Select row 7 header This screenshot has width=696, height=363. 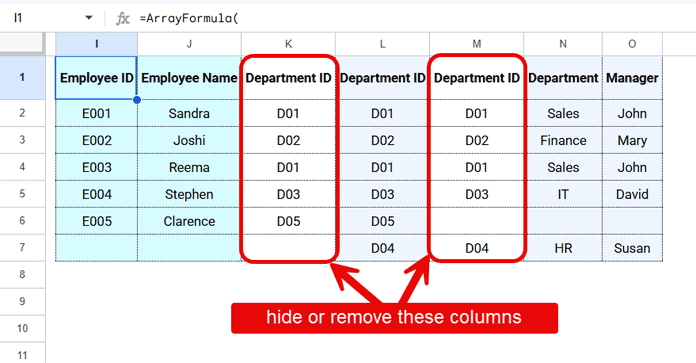point(22,248)
